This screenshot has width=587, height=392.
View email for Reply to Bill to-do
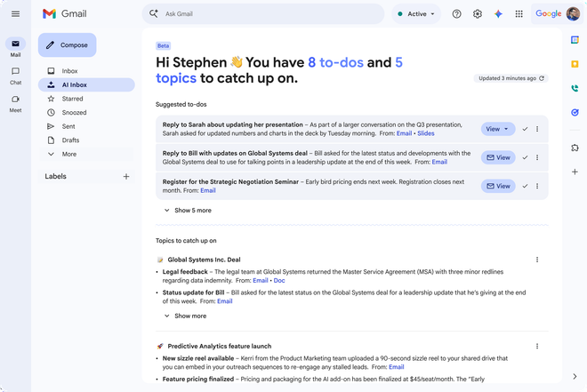(x=498, y=157)
